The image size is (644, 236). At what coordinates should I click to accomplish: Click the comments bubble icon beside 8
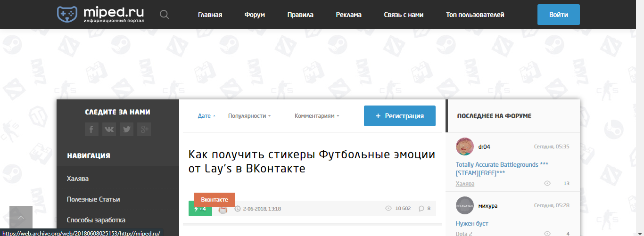(x=421, y=208)
